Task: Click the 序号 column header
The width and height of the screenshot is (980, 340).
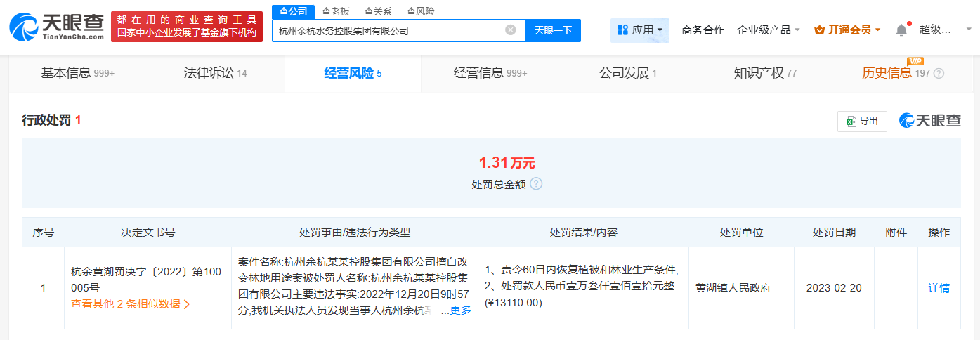Action: coord(44,233)
